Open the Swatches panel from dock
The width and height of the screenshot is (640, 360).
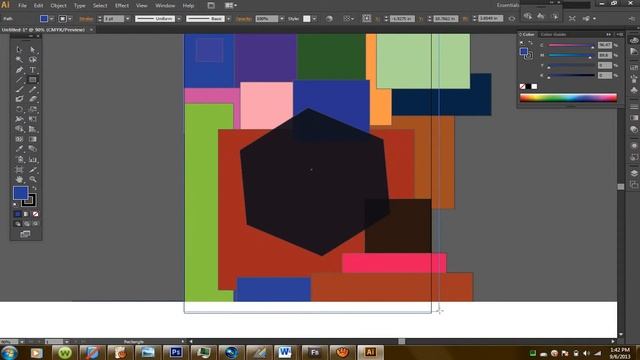pos(634,67)
